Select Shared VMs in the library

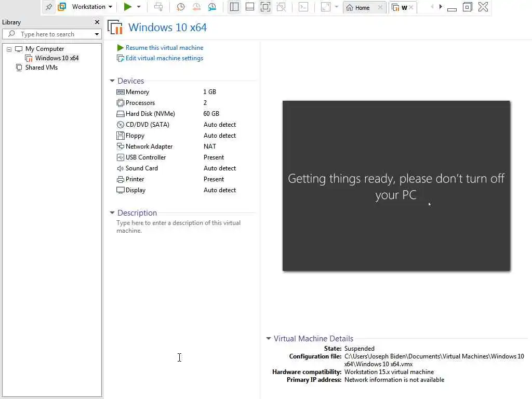point(42,68)
